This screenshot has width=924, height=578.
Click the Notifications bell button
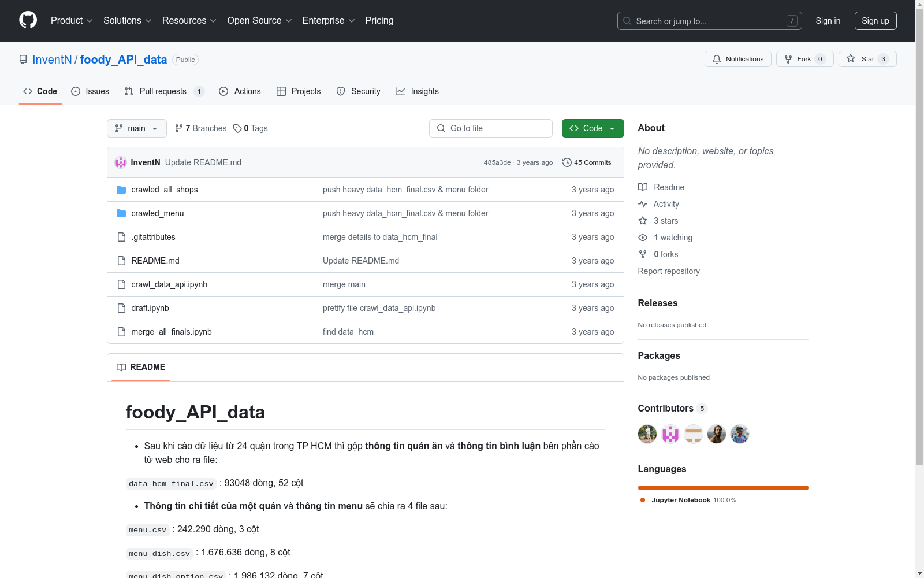[x=737, y=59]
